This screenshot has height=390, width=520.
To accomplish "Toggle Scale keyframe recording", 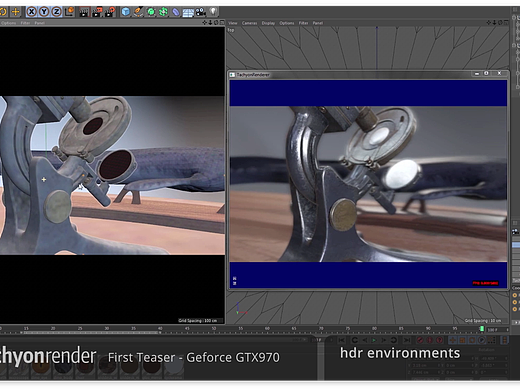I will coord(463,340).
